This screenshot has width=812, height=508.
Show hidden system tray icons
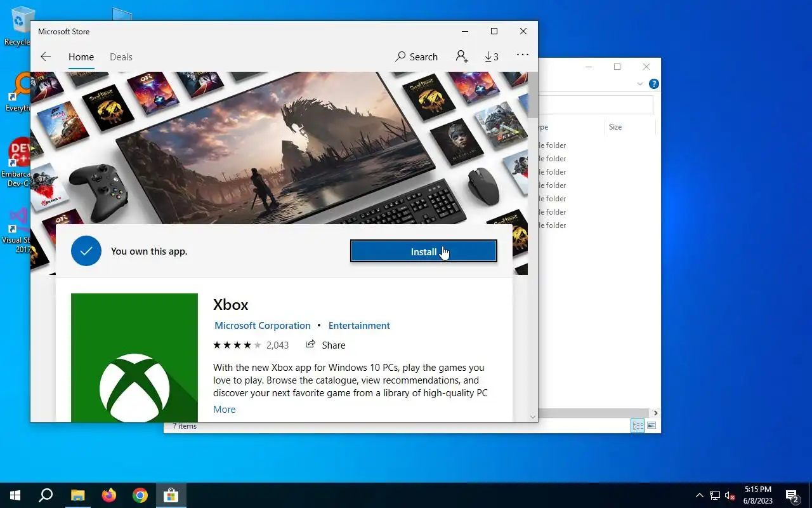pyautogui.click(x=700, y=495)
